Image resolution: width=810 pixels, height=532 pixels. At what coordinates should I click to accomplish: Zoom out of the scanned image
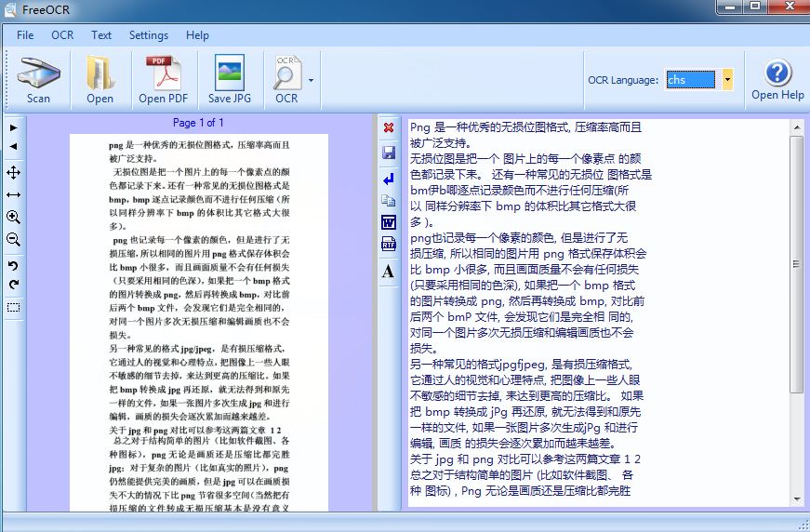(x=13, y=239)
